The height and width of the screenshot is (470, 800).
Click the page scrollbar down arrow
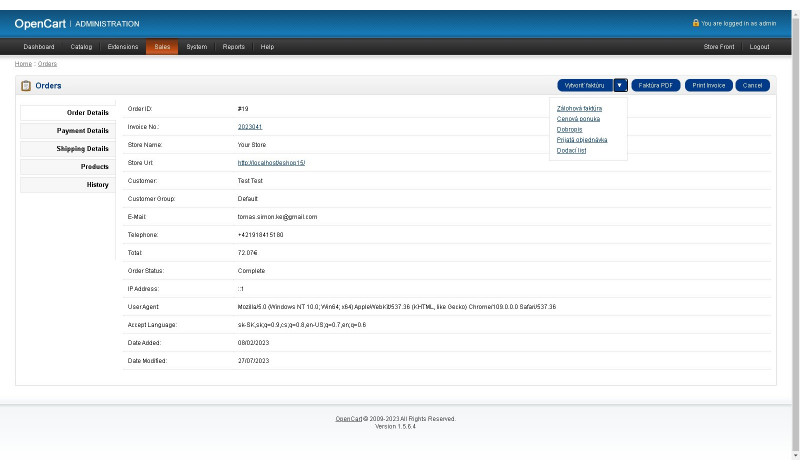[x=795, y=455]
